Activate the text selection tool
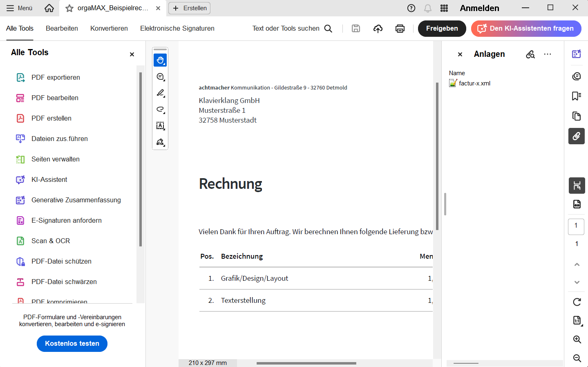Viewport: 588px width, 367px height. coord(160,126)
